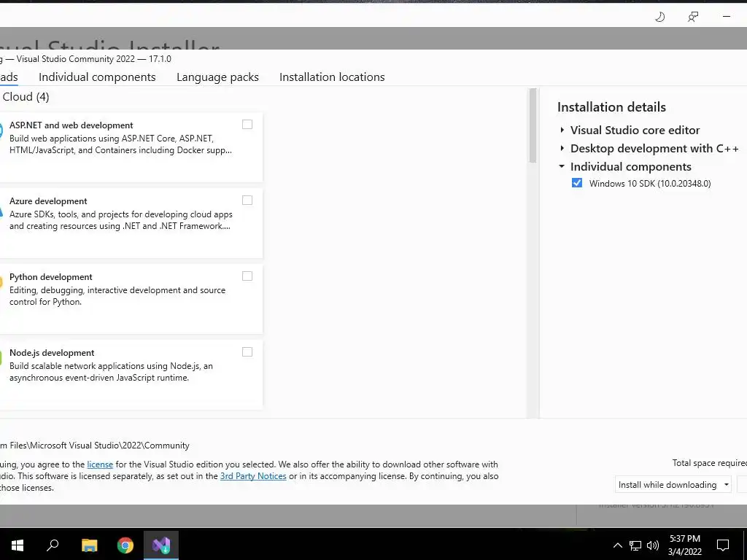Check Node.js development workload

point(247,352)
